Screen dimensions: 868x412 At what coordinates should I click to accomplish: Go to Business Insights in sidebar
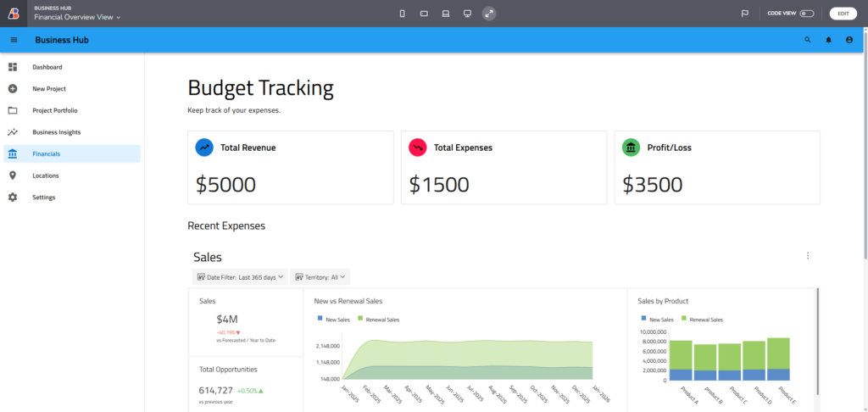coord(56,132)
